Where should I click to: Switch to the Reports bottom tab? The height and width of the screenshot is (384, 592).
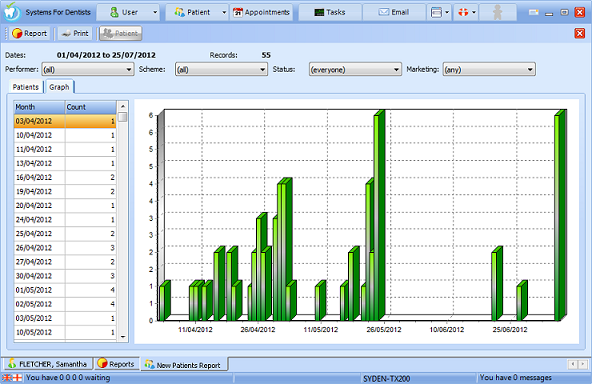(116, 364)
